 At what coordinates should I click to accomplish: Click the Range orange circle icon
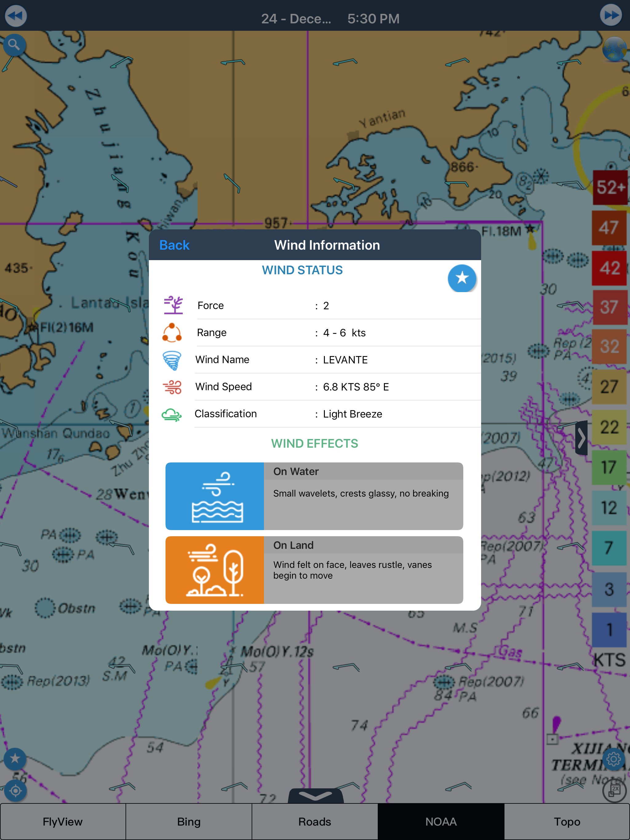tap(172, 333)
